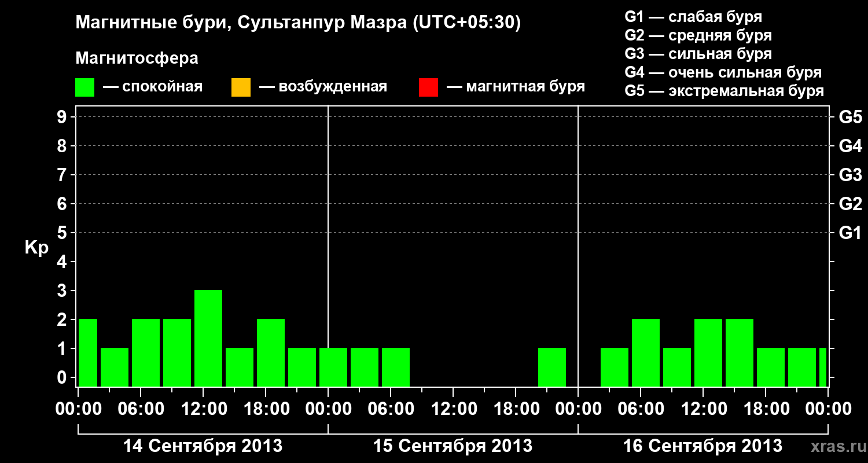Click the '18:00' time label for 15 September

pos(516,409)
